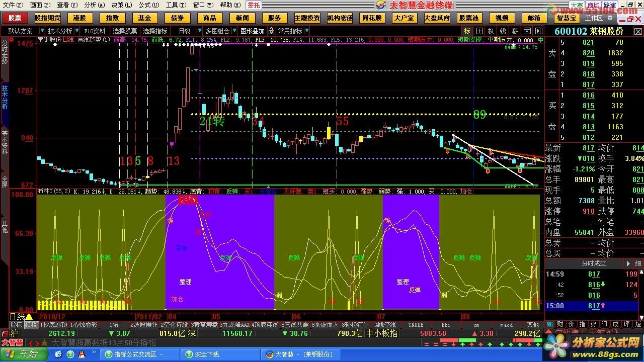
Task: Click the 路演 link at top right
Action: click(x=610, y=6)
